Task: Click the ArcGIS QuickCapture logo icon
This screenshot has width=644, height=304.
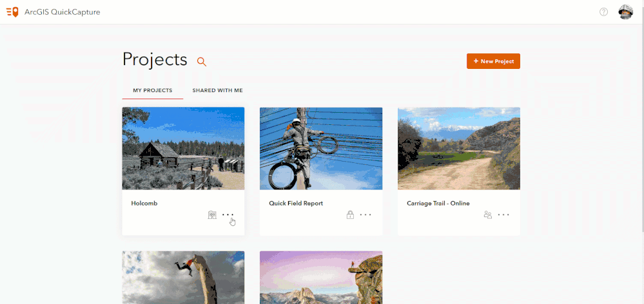Action: pyautogui.click(x=12, y=12)
